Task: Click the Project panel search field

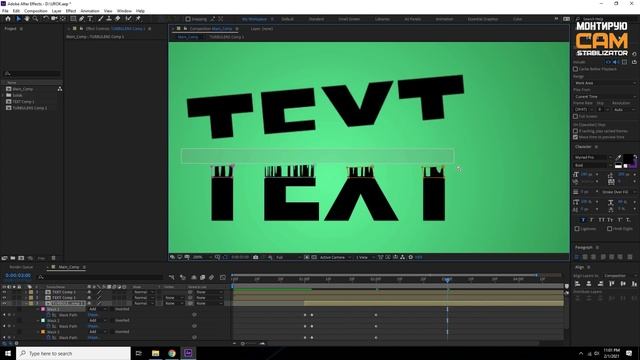Action: pos(32,74)
